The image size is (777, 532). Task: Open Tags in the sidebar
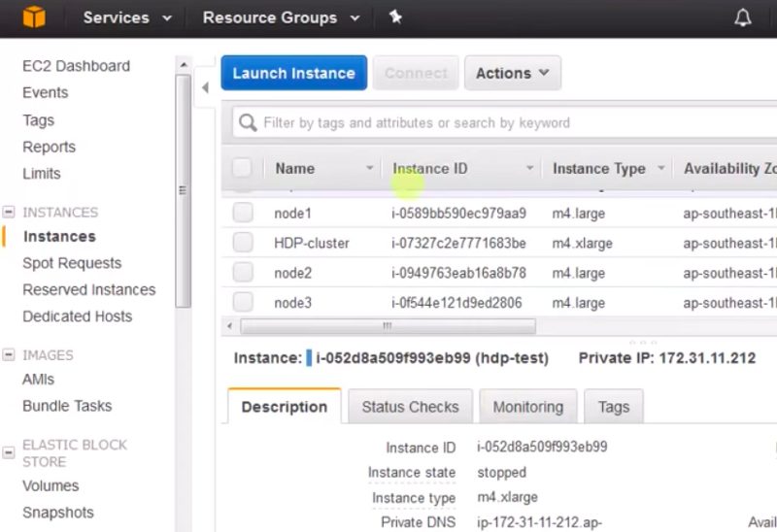point(38,119)
